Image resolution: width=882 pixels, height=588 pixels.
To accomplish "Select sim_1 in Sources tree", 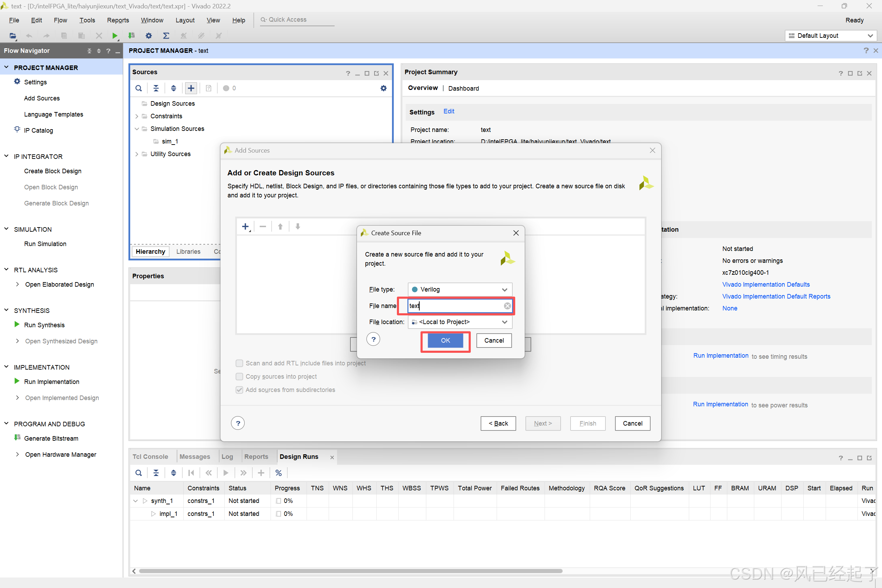I will (x=170, y=141).
